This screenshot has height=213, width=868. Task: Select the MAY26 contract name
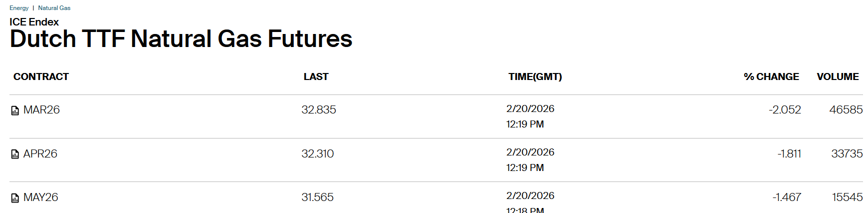pos(41,197)
